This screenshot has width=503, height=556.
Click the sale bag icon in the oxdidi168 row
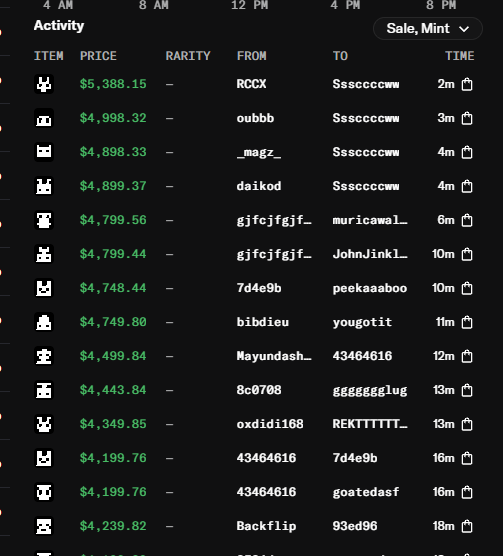point(467,424)
